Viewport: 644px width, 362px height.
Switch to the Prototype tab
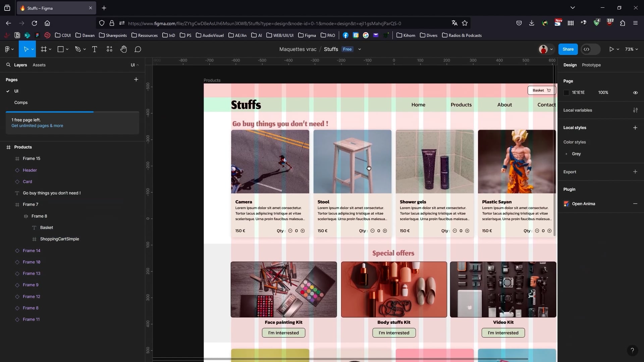[591, 65]
